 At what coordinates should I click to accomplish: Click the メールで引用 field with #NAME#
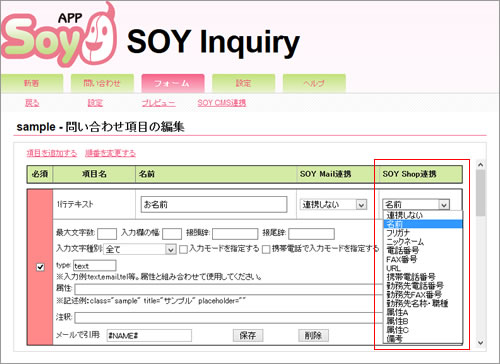coord(149,335)
